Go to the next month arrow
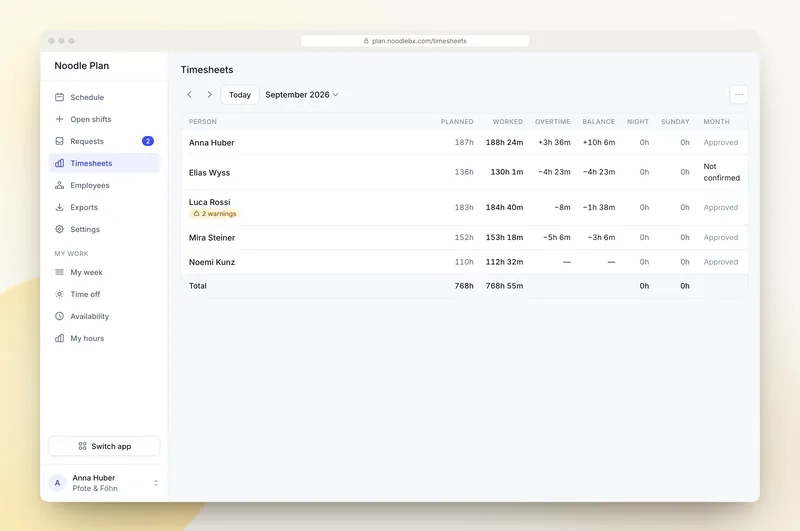Viewport: 800px width, 531px height. pos(209,94)
